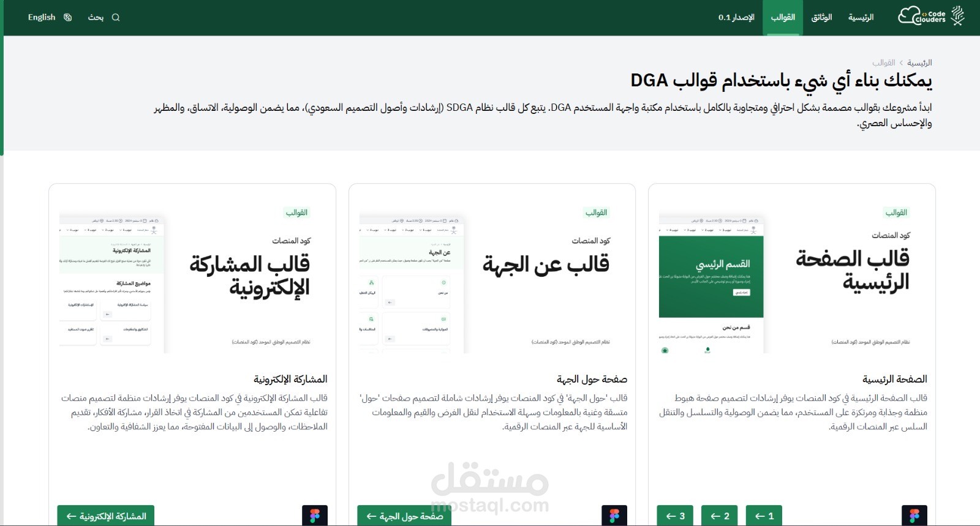Image resolution: width=980 pixels, height=526 pixels.
Task: Open the الوثائق nav menu item
Action: point(821,17)
